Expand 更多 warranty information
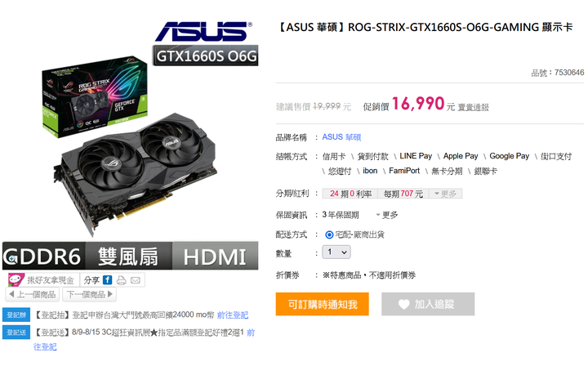 [386, 215]
